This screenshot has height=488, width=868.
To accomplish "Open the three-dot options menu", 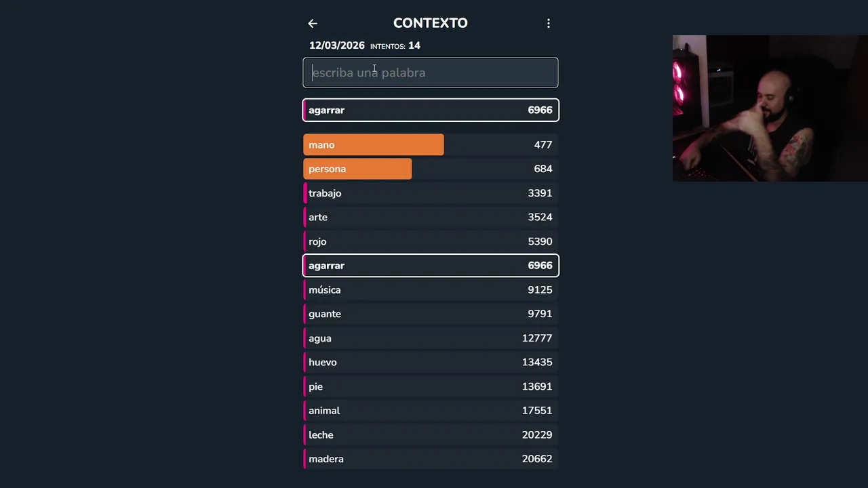I will click(x=549, y=24).
